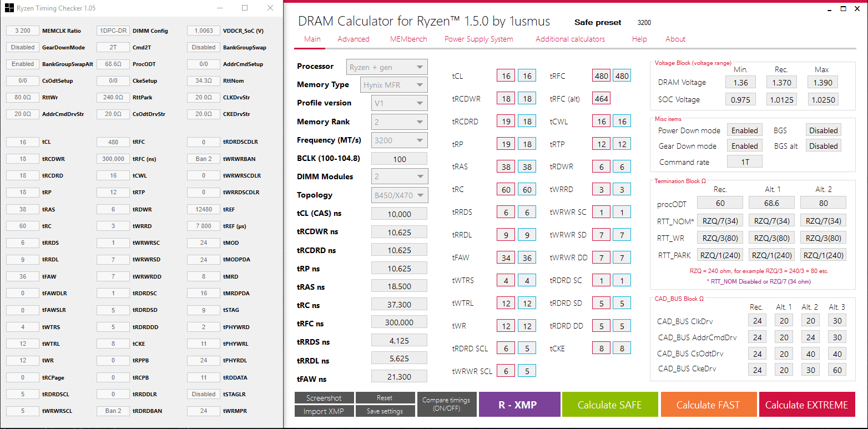Viewport: 868px width, 429px height.
Task: Open the MEMbench tab
Action: (408, 39)
